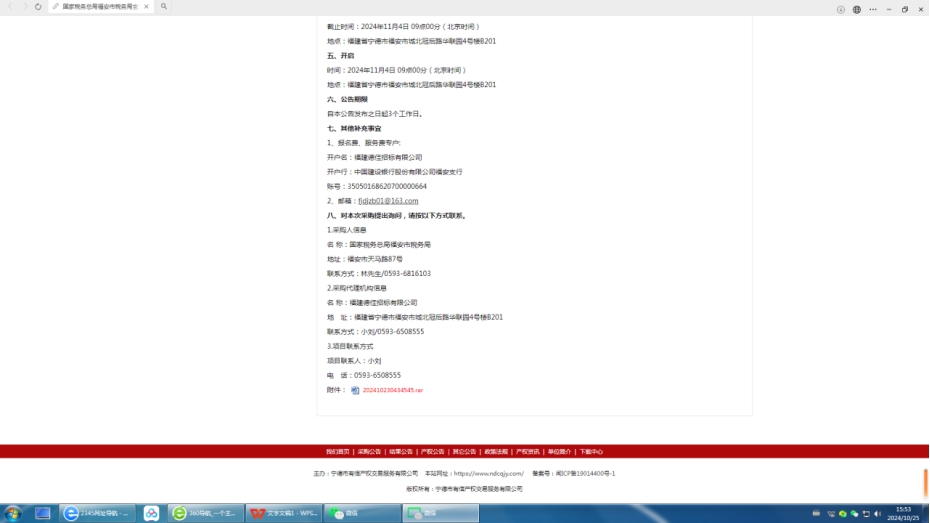The height and width of the screenshot is (523, 930).
Task: Click the page vertical scrollbar thumb
Action: coord(925,478)
